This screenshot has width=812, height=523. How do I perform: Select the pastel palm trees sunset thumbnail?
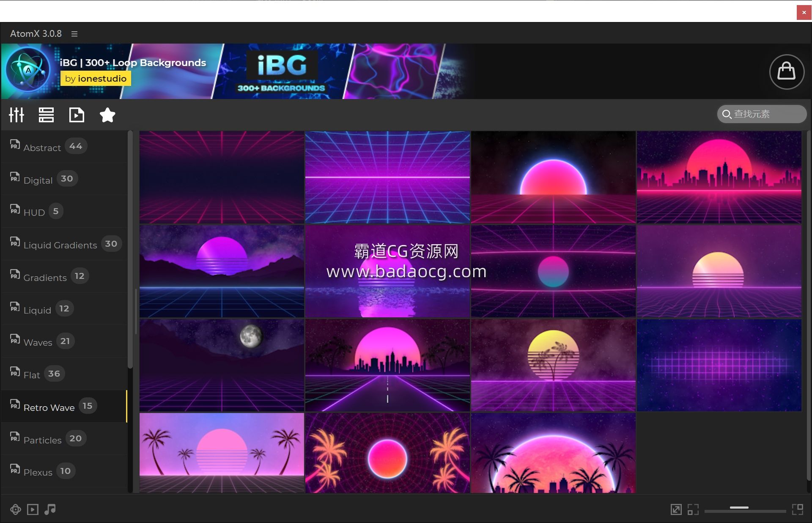click(222, 453)
